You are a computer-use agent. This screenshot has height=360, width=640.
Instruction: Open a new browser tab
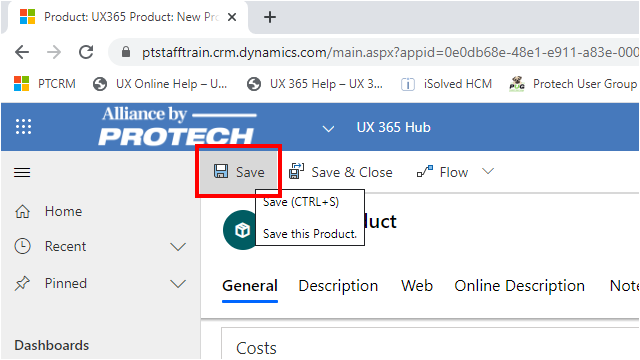pyautogui.click(x=269, y=17)
